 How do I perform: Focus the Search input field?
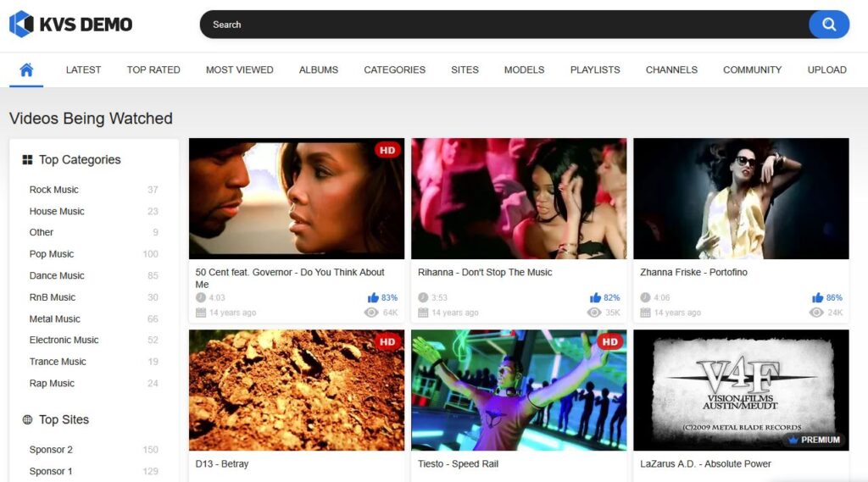tap(504, 25)
